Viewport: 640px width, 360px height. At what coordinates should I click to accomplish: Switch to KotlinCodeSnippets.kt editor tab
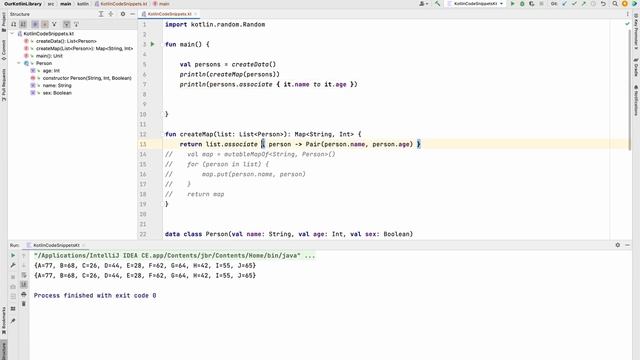coord(169,14)
